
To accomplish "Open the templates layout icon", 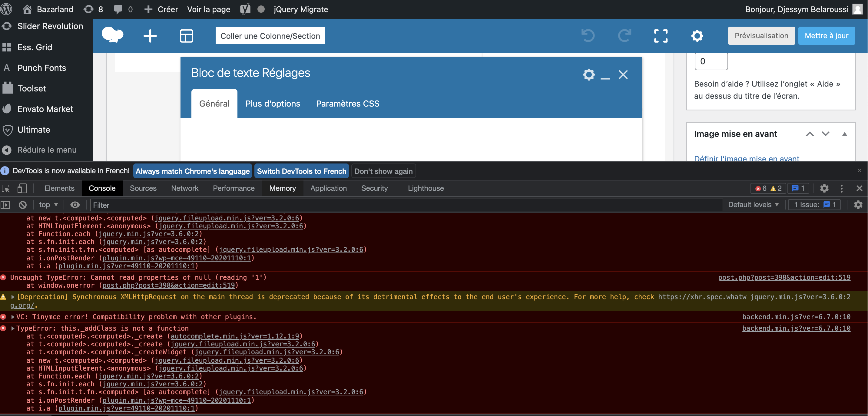I will pyautogui.click(x=186, y=36).
